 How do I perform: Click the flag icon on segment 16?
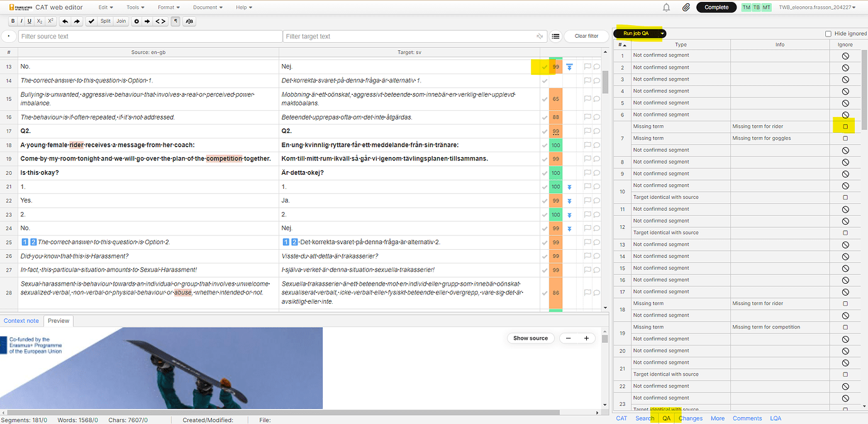587,117
